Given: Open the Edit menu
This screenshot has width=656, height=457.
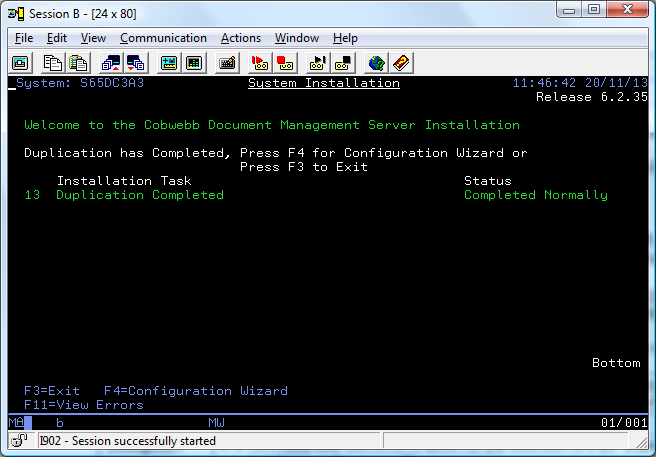Looking at the screenshot, I should [56, 38].
